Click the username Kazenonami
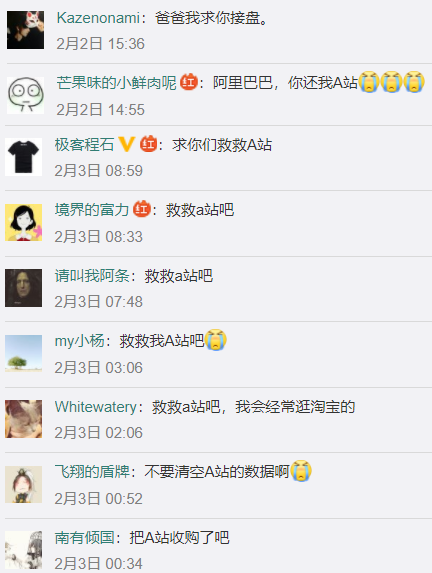The width and height of the screenshot is (432, 573). click(x=98, y=18)
